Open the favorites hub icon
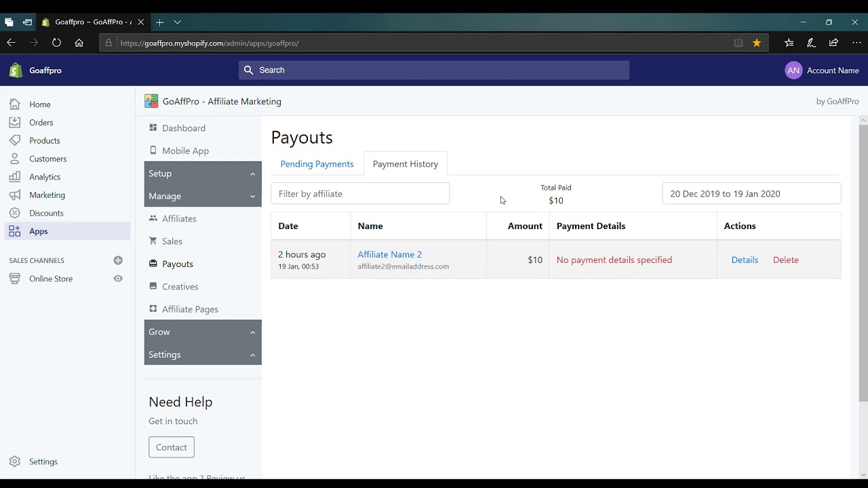 pos(789,43)
